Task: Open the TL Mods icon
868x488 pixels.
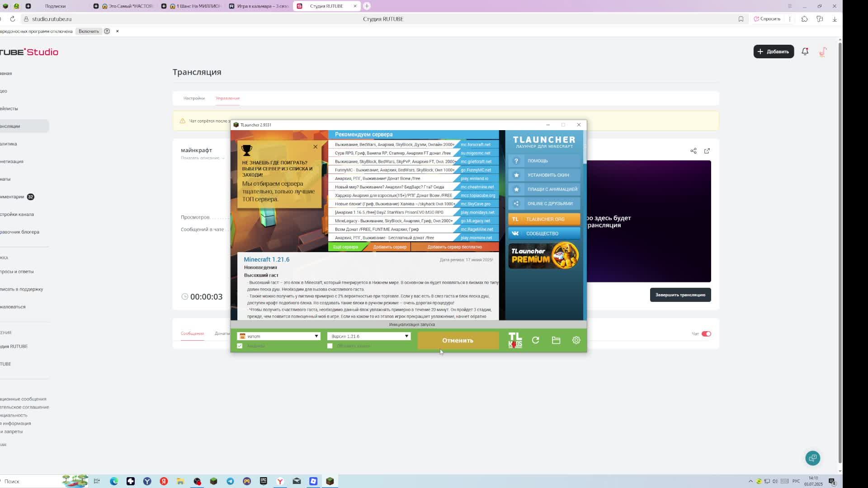Action: click(x=515, y=340)
